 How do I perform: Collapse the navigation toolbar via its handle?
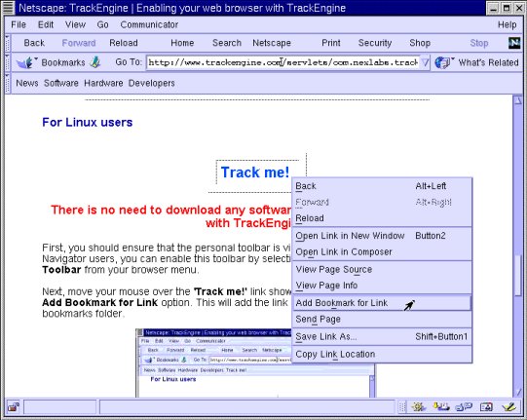coord(8,43)
